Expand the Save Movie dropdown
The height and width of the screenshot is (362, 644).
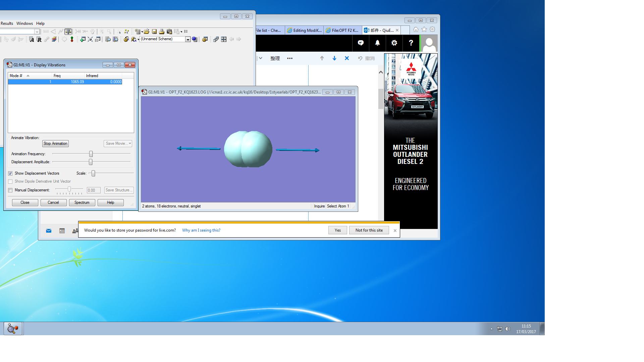point(130,143)
